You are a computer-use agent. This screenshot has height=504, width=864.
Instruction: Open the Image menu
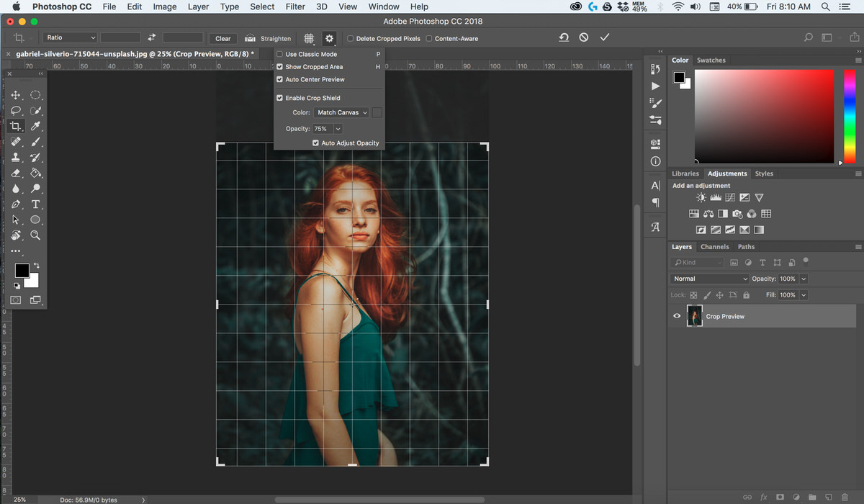pos(165,6)
